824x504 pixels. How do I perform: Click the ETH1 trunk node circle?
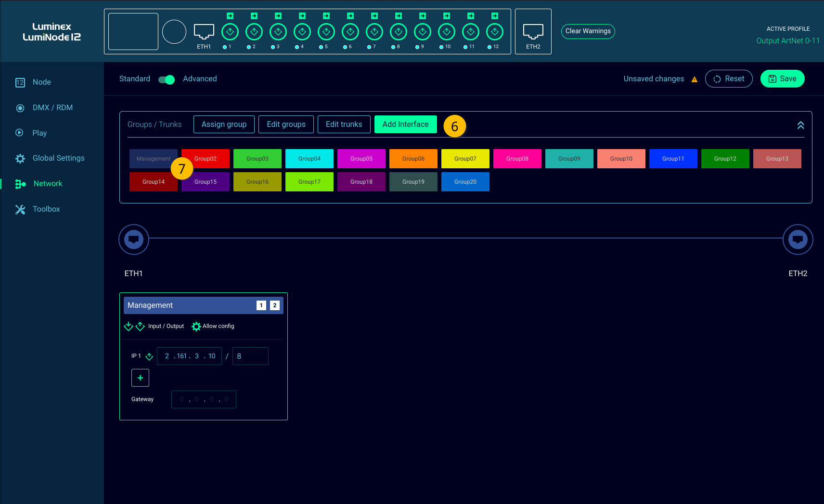134,239
